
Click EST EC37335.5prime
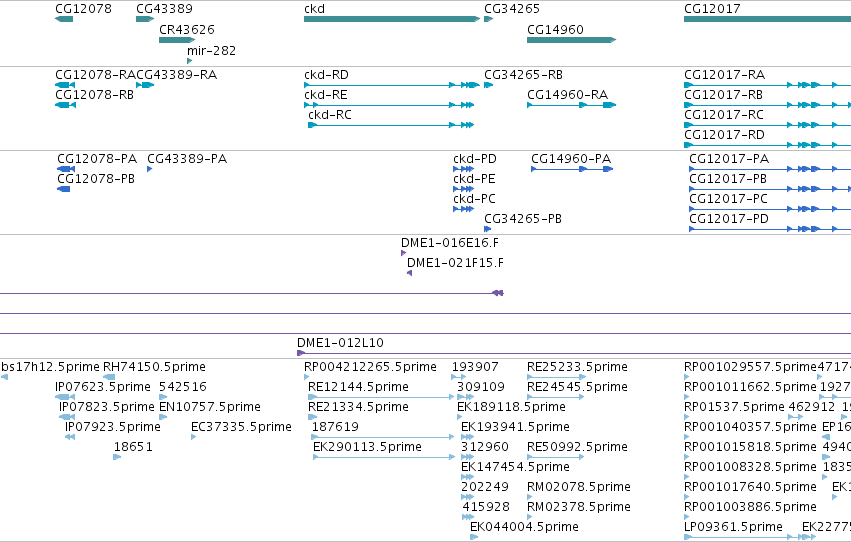click(x=242, y=428)
